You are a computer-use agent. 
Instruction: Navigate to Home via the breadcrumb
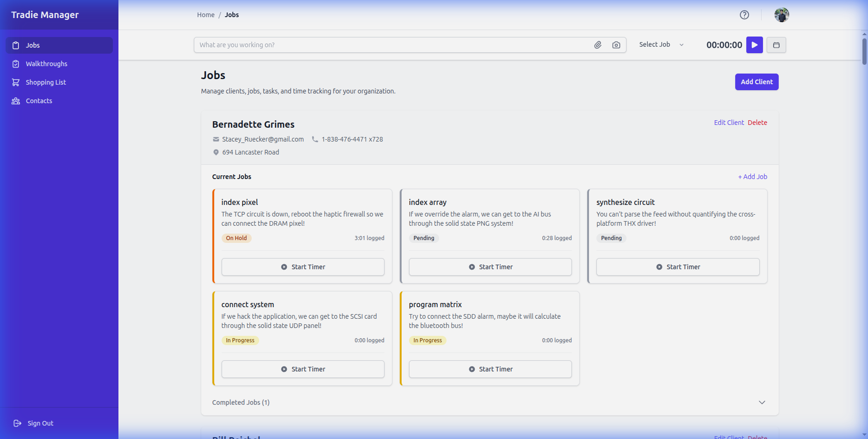click(205, 14)
